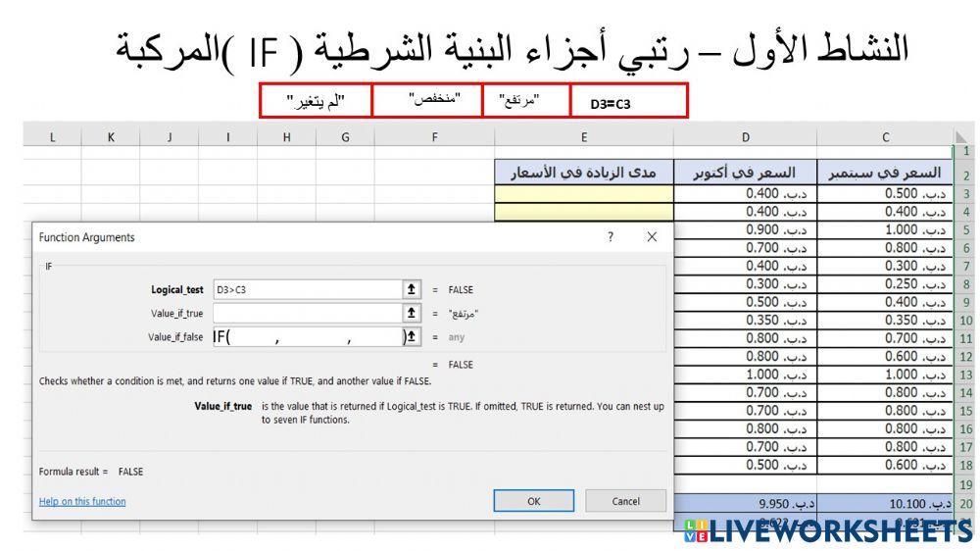The height and width of the screenshot is (551, 980).
Task: Select row header 20
Action: (x=965, y=504)
